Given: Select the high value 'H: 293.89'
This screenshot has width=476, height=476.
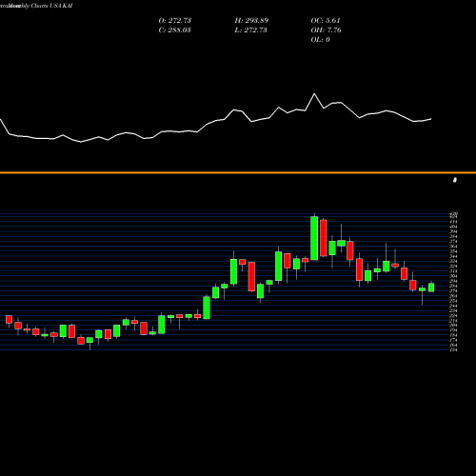Looking at the screenshot, I should coord(251,20).
